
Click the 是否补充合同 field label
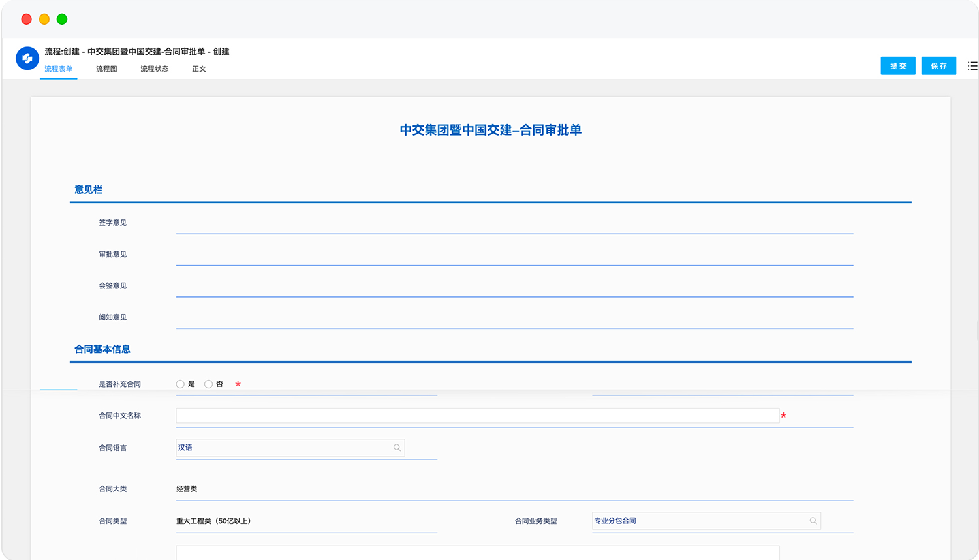click(x=120, y=384)
